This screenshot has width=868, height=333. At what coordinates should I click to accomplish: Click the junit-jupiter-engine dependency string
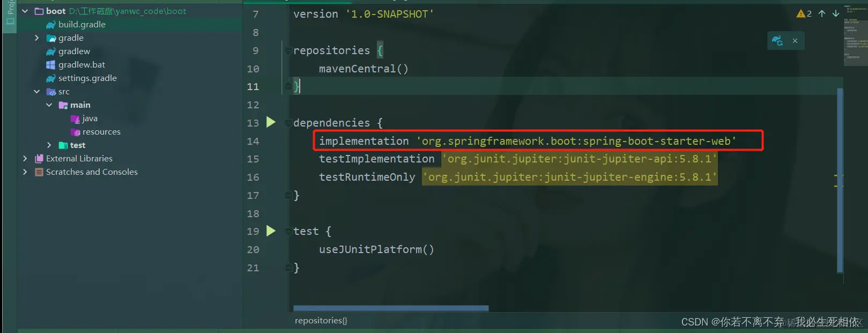click(x=569, y=177)
